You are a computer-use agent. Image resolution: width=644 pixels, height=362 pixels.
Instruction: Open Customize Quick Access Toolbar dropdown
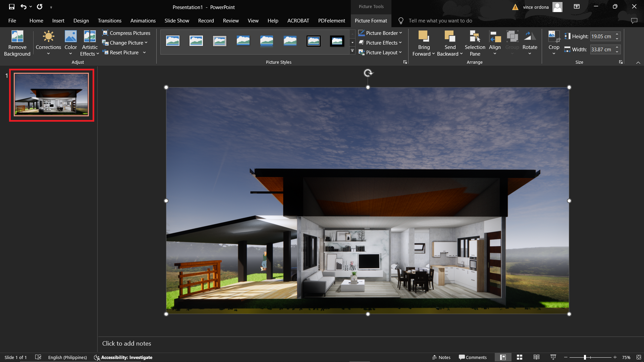(x=51, y=7)
